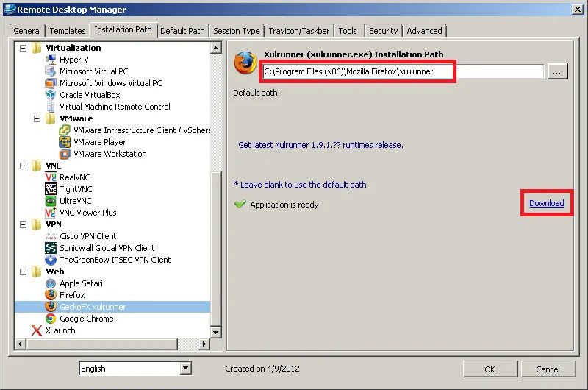Click the UltraVNC eye icon
Screen dimensions: 588x390
pyautogui.click(x=51, y=201)
